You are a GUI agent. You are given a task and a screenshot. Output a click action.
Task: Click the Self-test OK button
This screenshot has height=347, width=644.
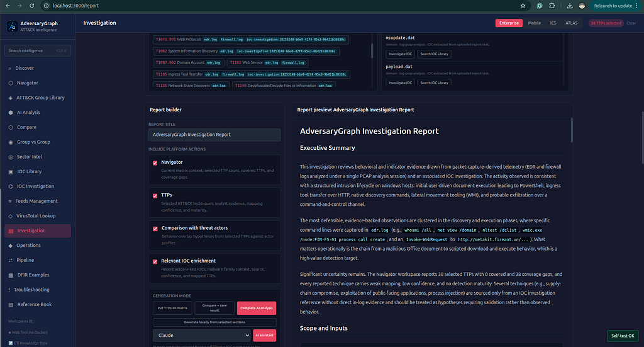(623, 336)
